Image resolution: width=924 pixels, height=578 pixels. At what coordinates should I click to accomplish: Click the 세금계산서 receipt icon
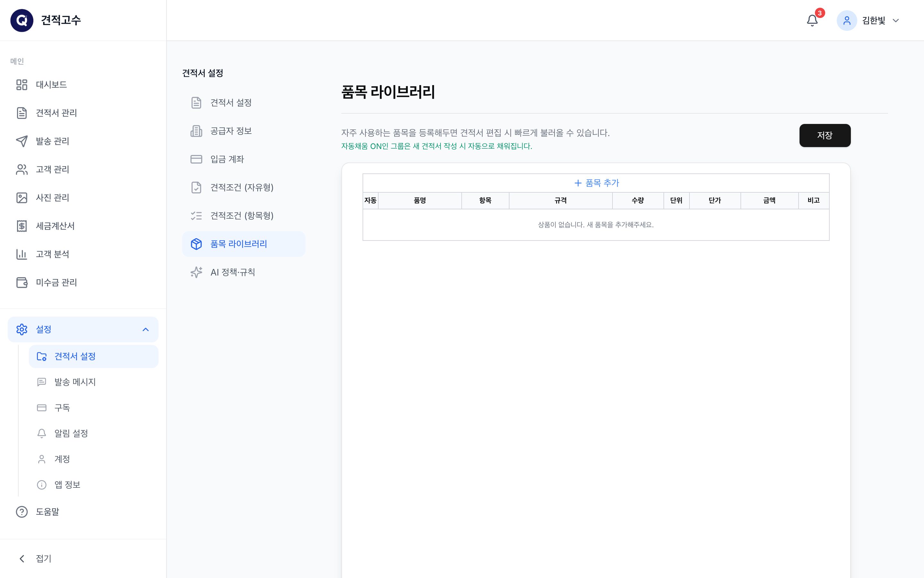point(22,226)
